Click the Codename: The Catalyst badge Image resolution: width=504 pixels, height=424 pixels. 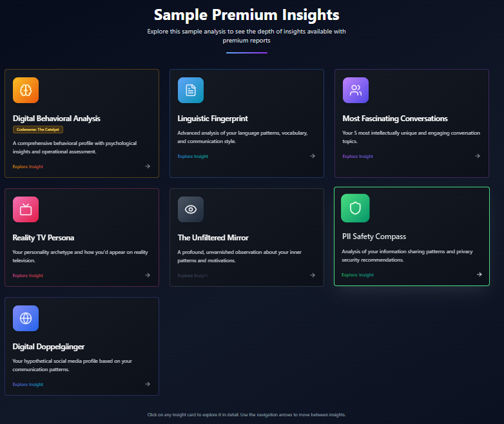(x=38, y=130)
